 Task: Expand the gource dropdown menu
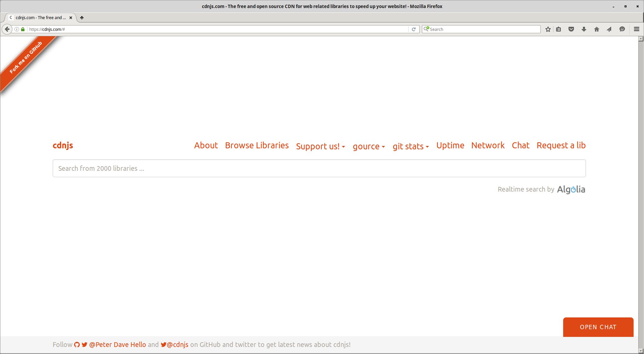(369, 146)
